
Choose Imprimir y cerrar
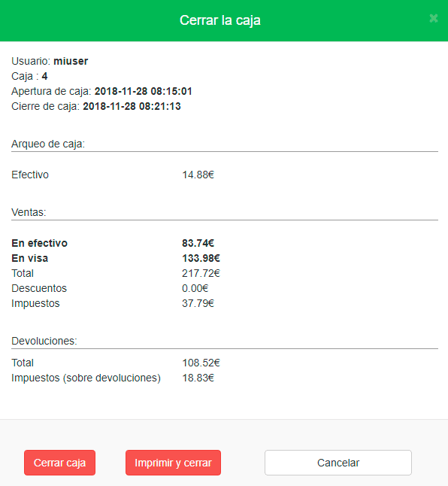tap(173, 463)
